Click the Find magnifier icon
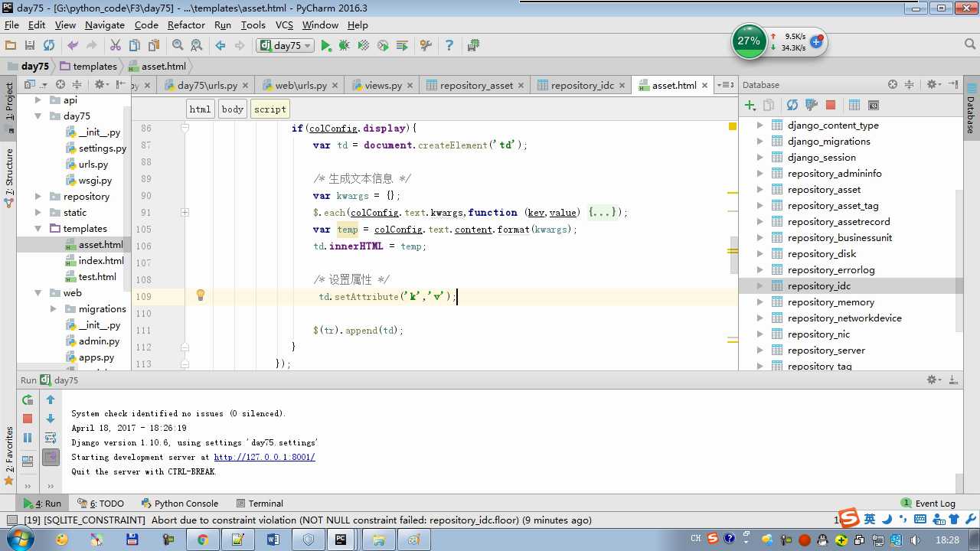 click(178, 46)
